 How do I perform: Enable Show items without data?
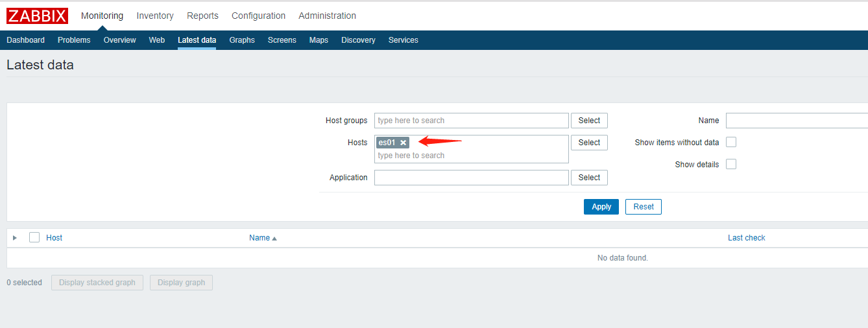(x=731, y=143)
